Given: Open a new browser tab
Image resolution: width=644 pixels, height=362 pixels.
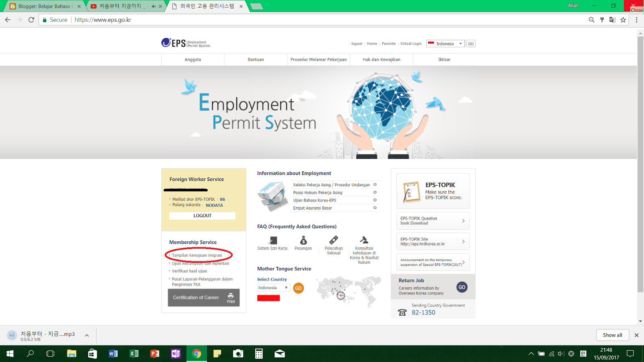Looking at the screenshot, I should (x=256, y=6).
